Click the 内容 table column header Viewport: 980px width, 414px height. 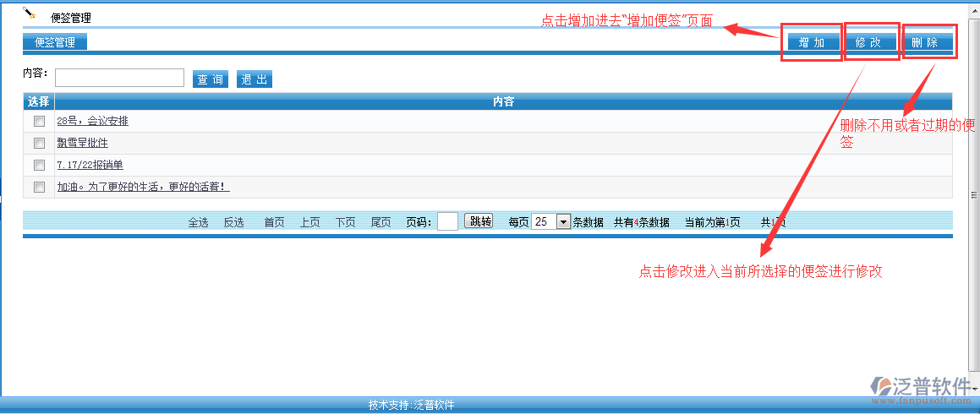click(503, 101)
